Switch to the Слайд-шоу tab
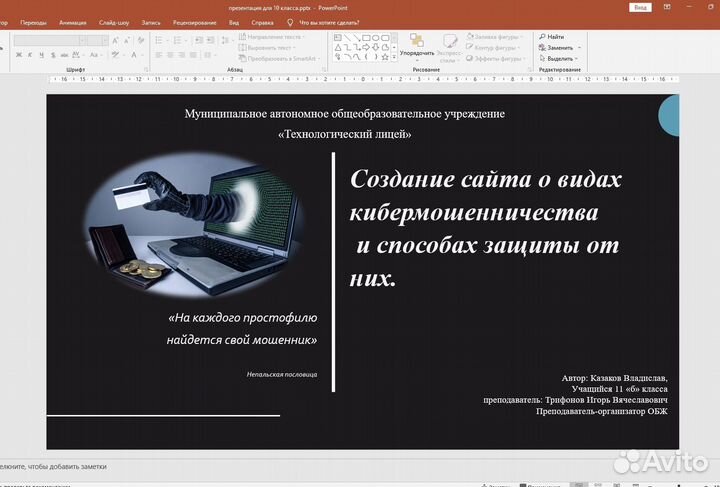This screenshot has width=720, height=487. tap(114, 22)
